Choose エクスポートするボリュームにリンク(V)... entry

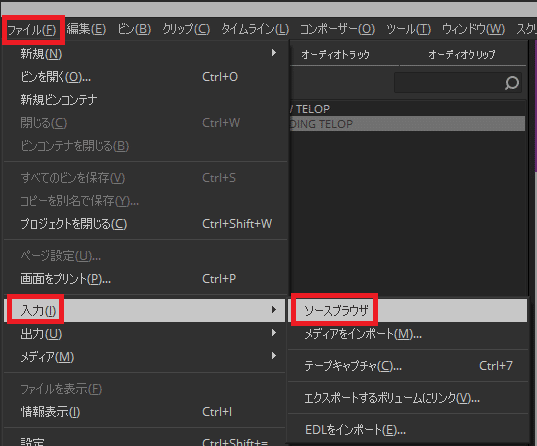pyautogui.click(x=408, y=398)
